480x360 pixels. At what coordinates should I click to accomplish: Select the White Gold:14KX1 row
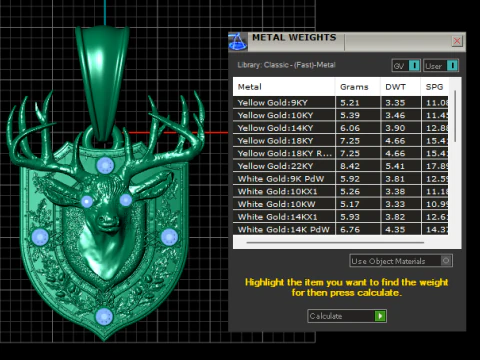(x=341, y=217)
